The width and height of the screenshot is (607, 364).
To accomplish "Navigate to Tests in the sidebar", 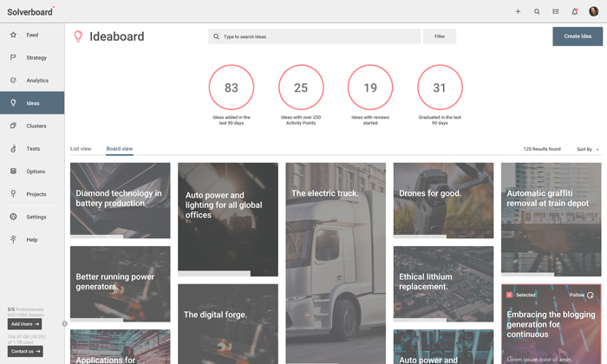I will click(x=31, y=148).
